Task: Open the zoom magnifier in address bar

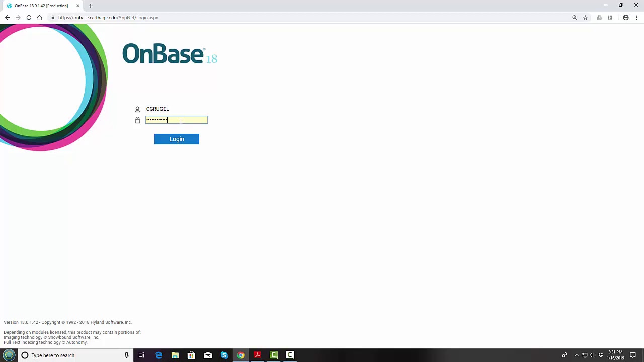Action: pos(574,18)
